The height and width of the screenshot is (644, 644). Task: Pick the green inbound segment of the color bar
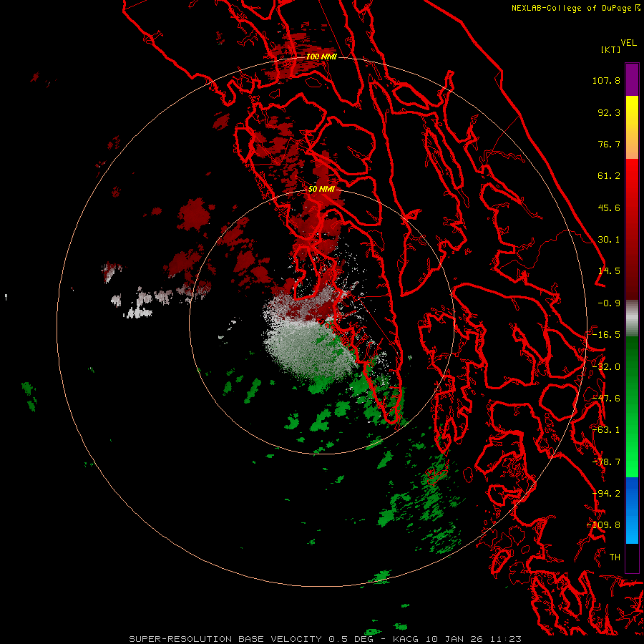click(x=632, y=406)
